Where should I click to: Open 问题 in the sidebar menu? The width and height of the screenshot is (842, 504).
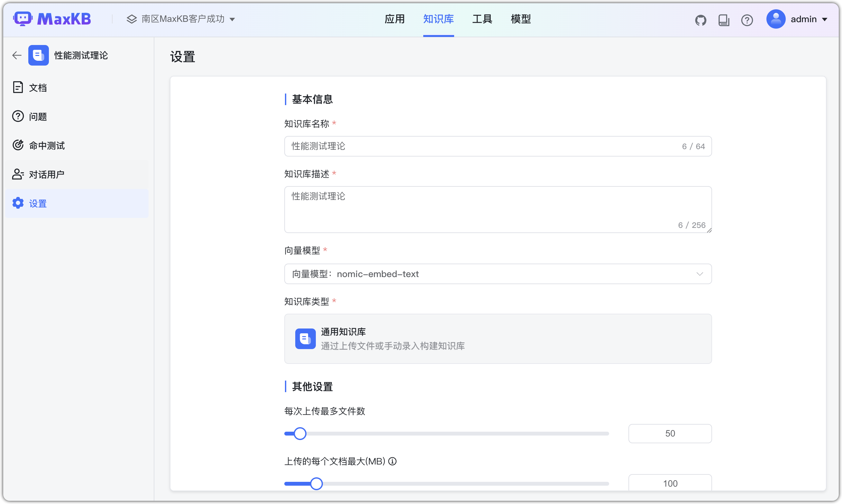tap(77, 116)
